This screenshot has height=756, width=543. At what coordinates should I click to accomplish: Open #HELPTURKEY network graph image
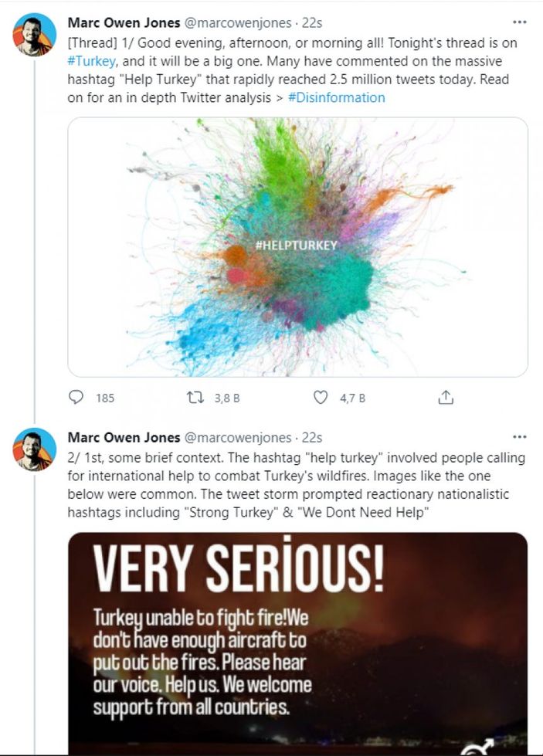pos(297,246)
